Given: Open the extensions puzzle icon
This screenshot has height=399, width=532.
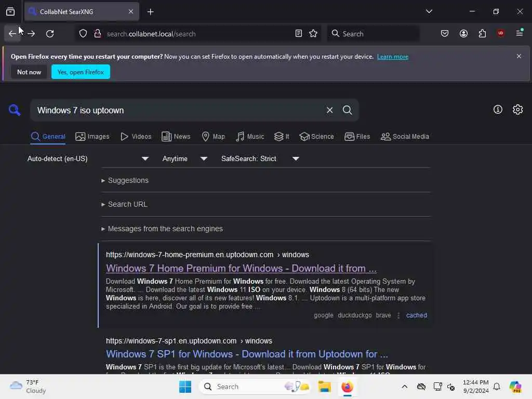Looking at the screenshot, I should (482, 34).
